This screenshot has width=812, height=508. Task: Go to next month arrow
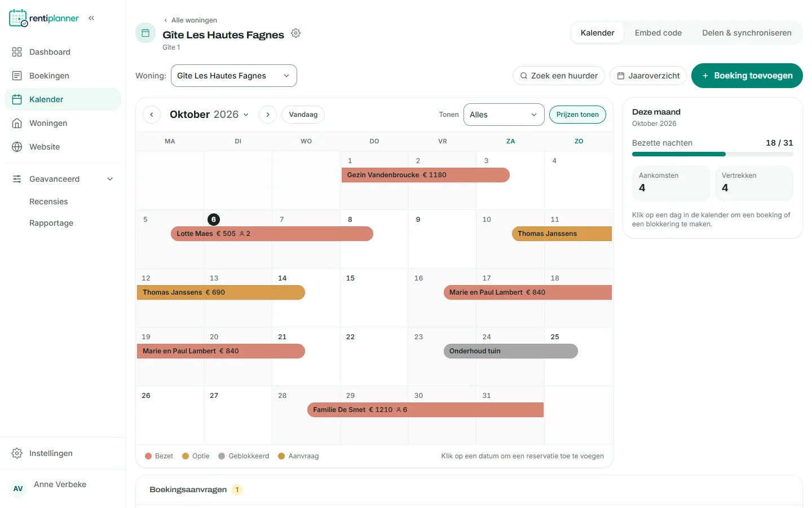point(268,115)
